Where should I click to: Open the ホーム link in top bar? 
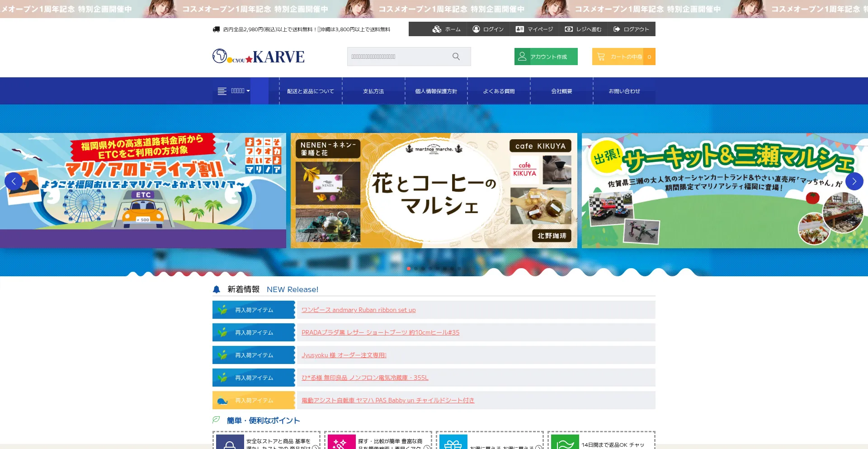coord(446,29)
